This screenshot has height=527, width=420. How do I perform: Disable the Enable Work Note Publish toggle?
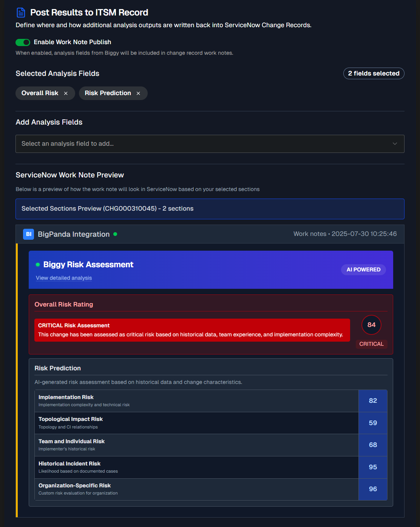(23, 42)
